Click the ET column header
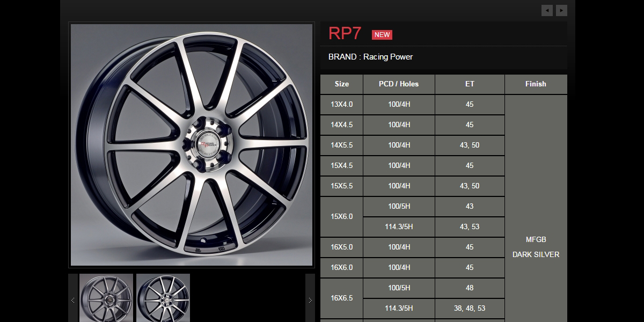Screen dimensions: 644x322 pyautogui.click(x=470, y=84)
